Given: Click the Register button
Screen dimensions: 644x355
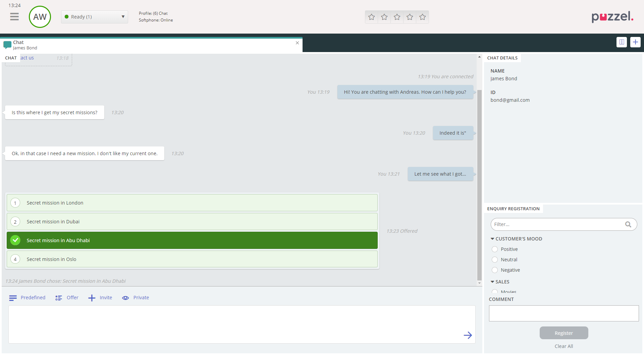Looking at the screenshot, I should tap(563, 333).
